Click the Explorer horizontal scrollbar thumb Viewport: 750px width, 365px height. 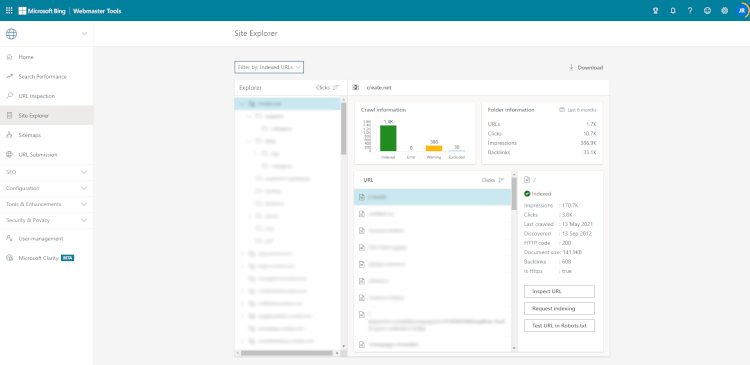coord(287,354)
